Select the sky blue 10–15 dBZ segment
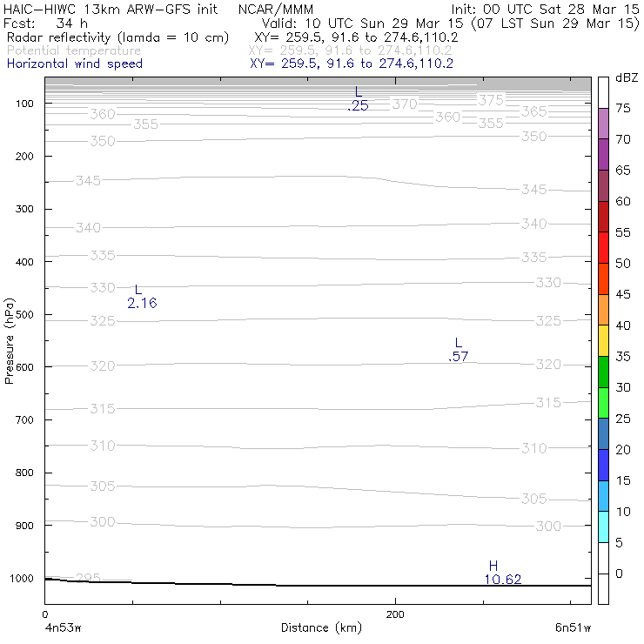The height and width of the screenshot is (644, 644). tap(603, 496)
